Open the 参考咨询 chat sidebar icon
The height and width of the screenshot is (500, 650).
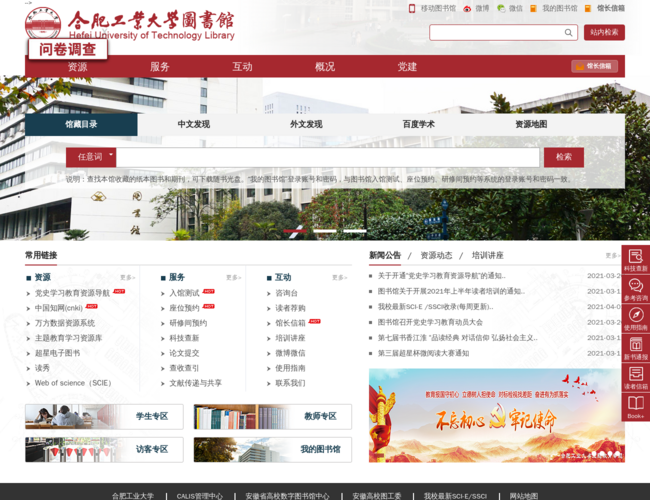pyautogui.click(x=635, y=289)
